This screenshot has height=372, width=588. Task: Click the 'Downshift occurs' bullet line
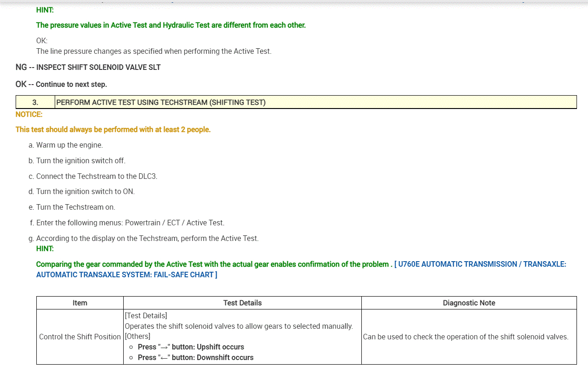coord(195,358)
